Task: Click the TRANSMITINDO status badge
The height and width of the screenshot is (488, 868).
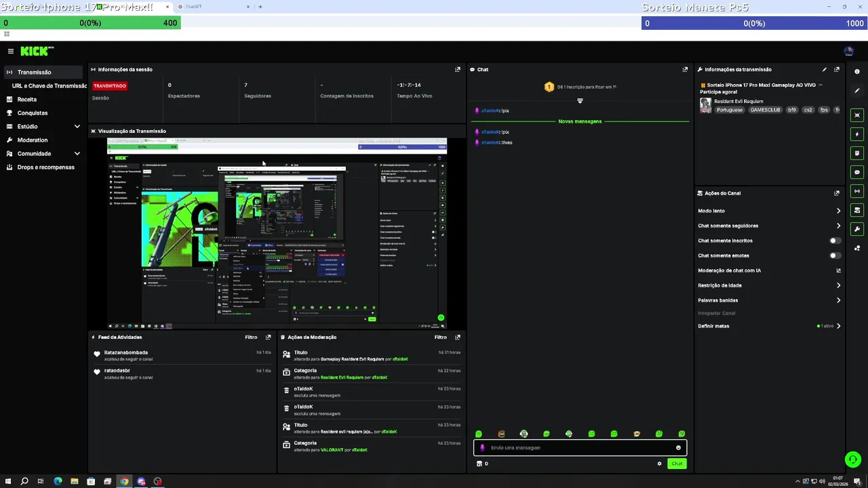Action: tap(110, 86)
